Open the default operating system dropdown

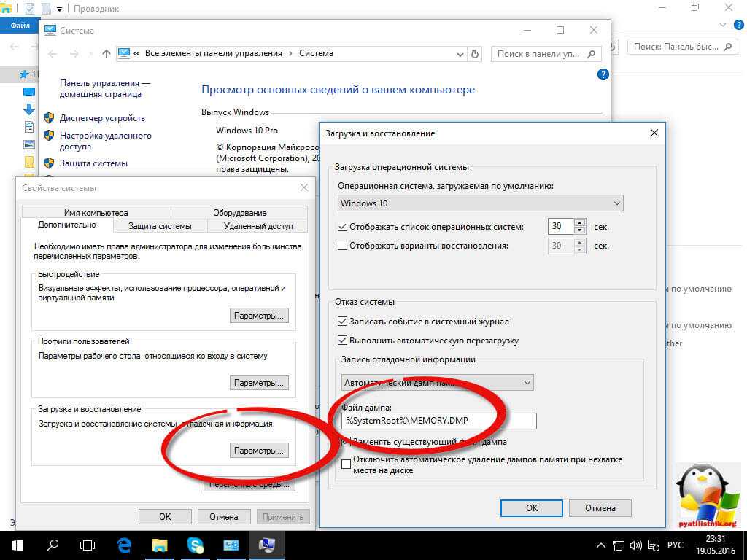coord(481,203)
